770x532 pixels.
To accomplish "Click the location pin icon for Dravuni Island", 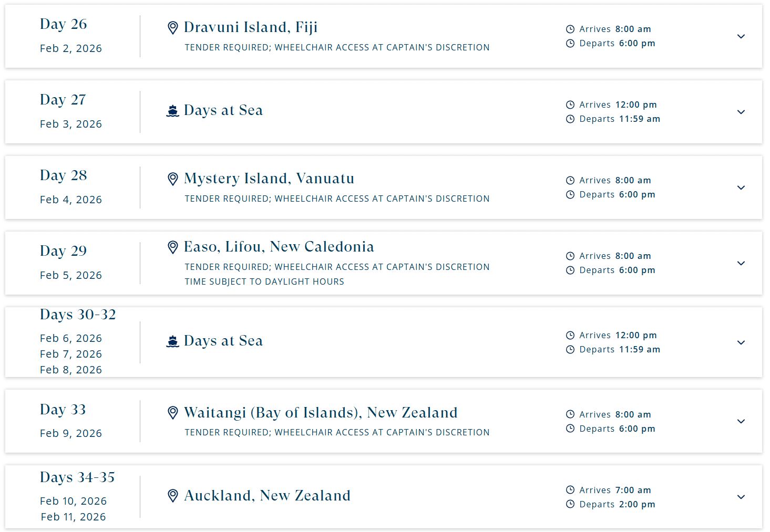I will click(172, 28).
